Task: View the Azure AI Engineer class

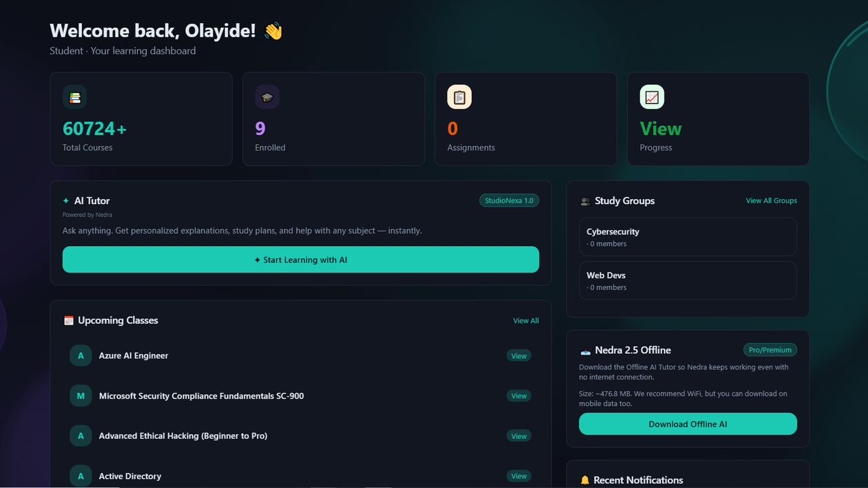Action: click(519, 356)
